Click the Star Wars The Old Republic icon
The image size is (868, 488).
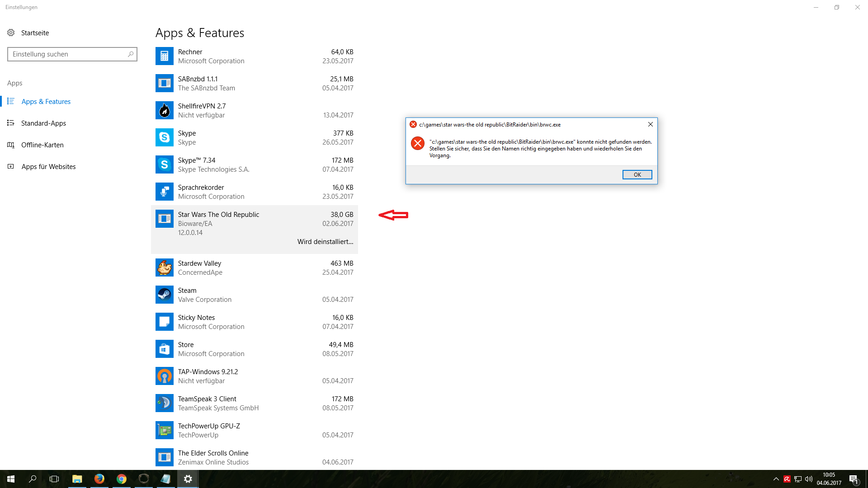click(164, 219)
